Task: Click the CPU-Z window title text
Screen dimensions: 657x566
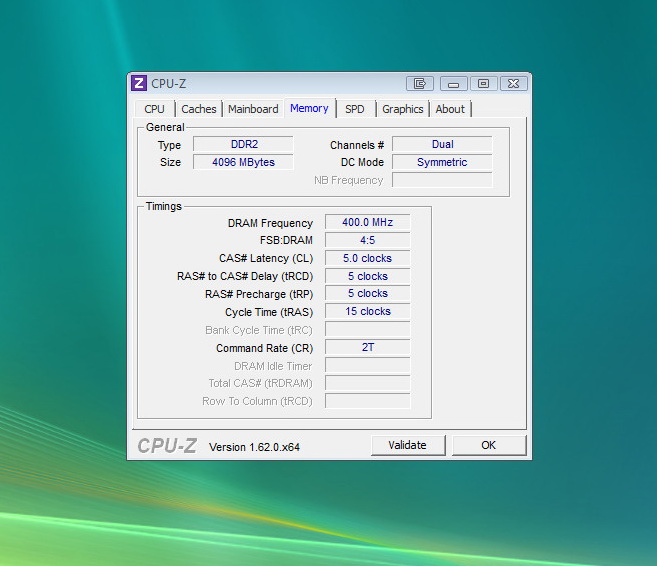Action: pos(168,84)
